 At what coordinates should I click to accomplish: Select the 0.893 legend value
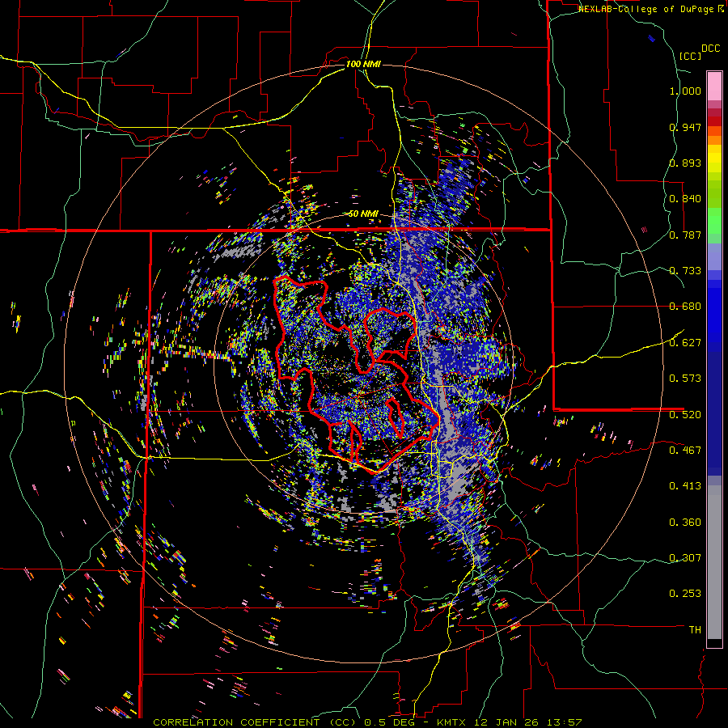(x=685, y=163)
